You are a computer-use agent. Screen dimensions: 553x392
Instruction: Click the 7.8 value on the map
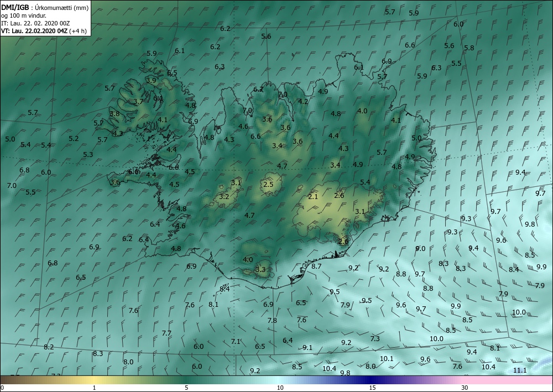tap(272, 321)
